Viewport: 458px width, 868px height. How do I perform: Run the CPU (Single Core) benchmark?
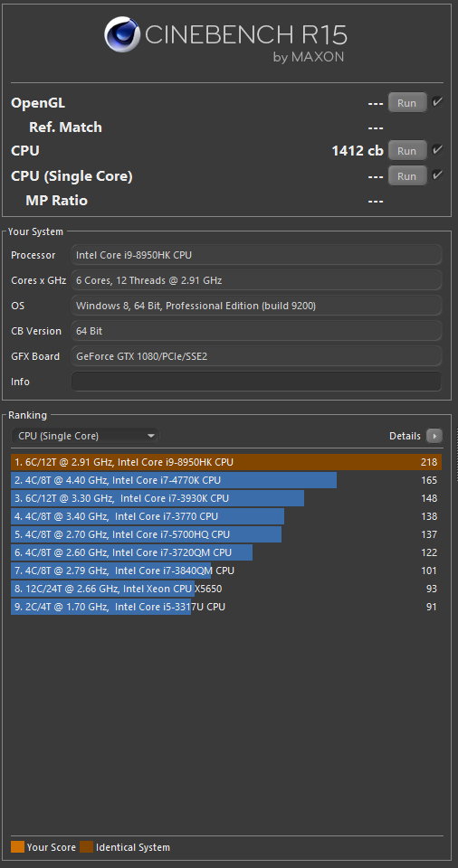pyautogui.click(x=407, y=176)
